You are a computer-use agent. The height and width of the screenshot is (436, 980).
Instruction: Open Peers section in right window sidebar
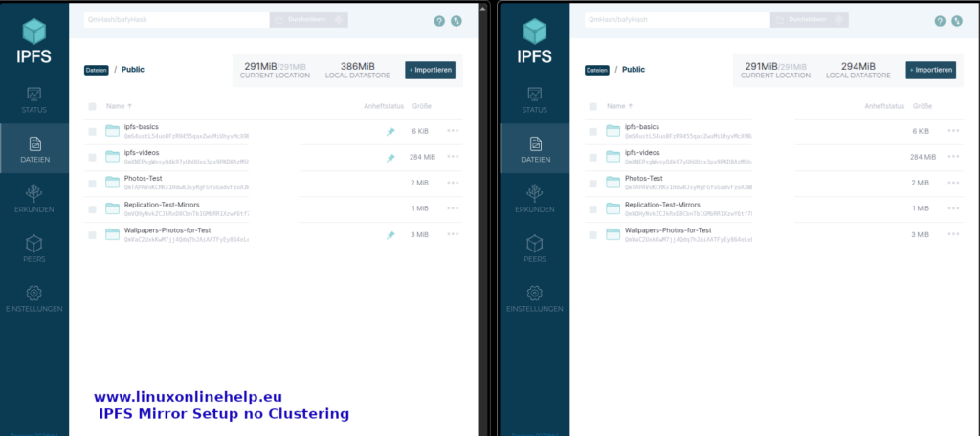[x=534, y=249]
